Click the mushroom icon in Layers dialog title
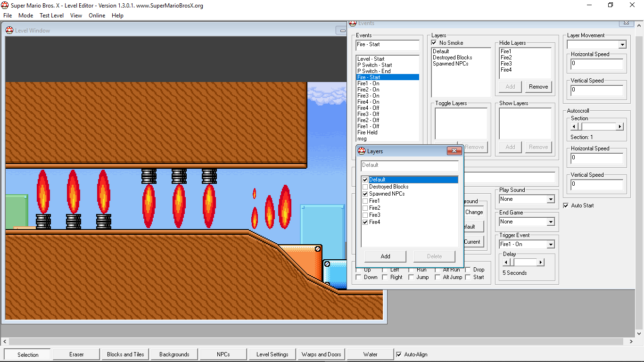The height and width of the screenshot is (362, 644). (362, 151)
